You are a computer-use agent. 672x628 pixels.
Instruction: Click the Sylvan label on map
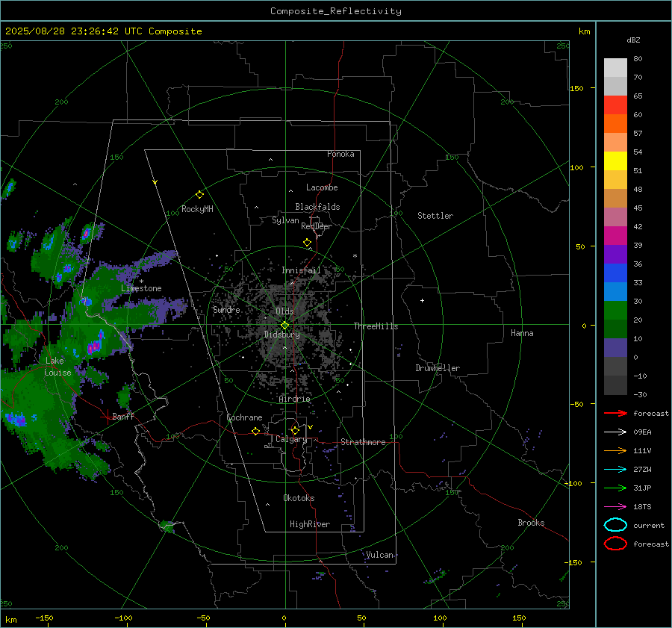pos(285,220)
